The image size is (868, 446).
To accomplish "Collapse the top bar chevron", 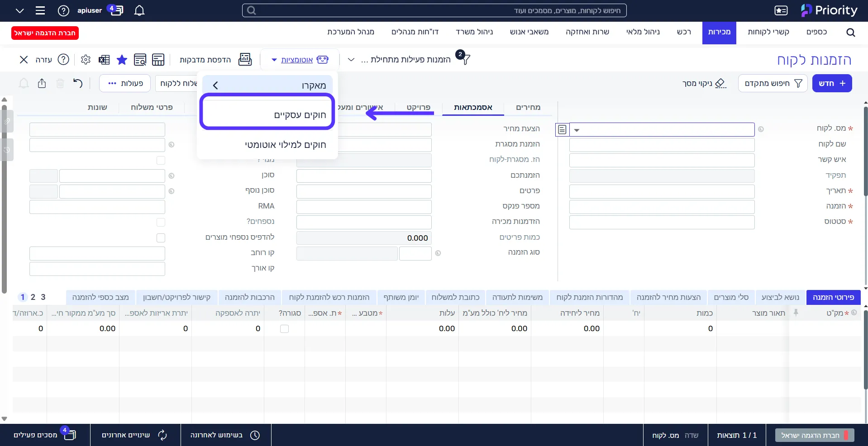I will coord(20,10).
